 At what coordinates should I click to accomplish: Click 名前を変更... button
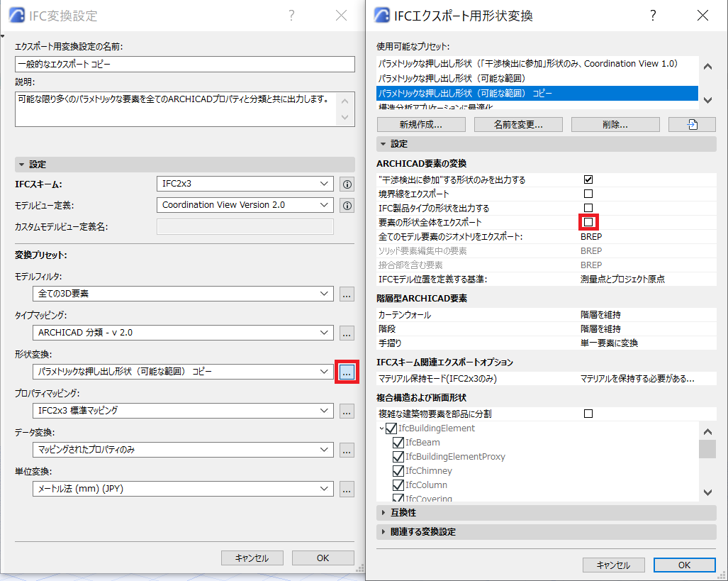(x=518, y=125)
